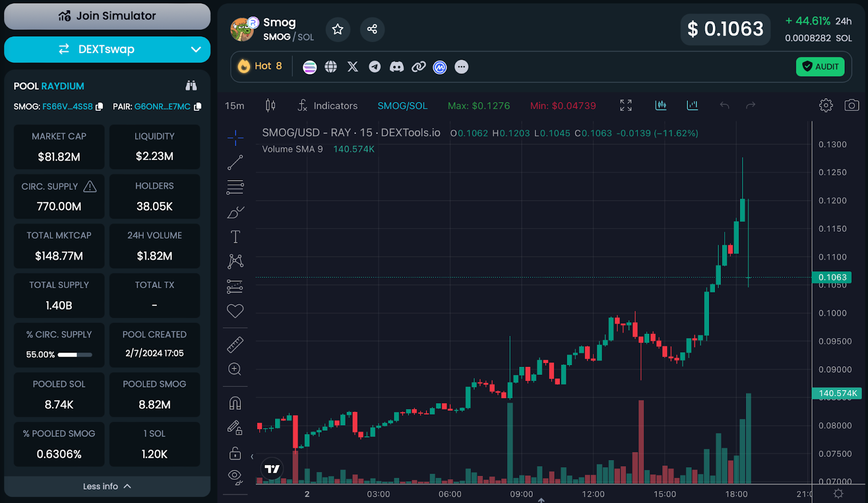Select the text annotation tool
The width and height of the screenshot is (868, 503).
pos(235,237)
